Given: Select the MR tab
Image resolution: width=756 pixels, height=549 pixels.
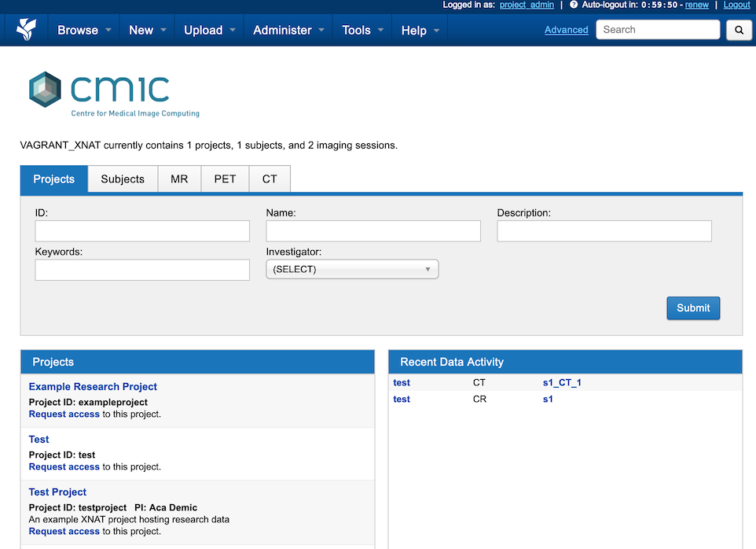Looking at the screenshot, I should click(x=179, y=179).
